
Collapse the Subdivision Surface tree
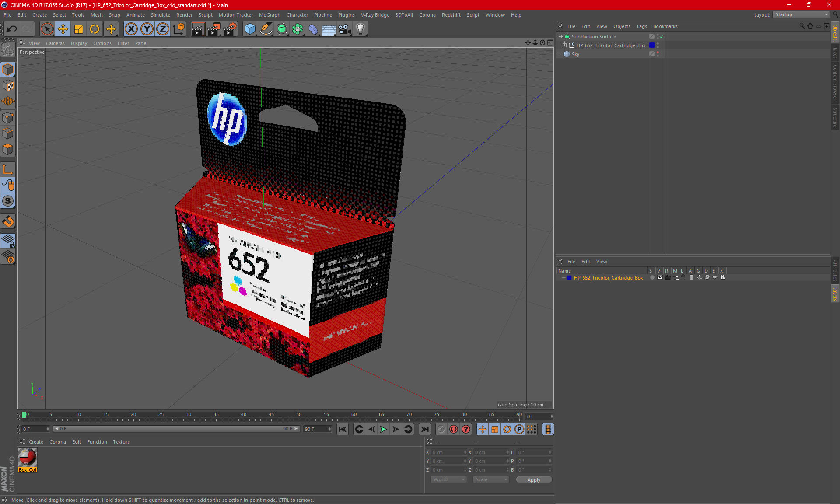560,37
